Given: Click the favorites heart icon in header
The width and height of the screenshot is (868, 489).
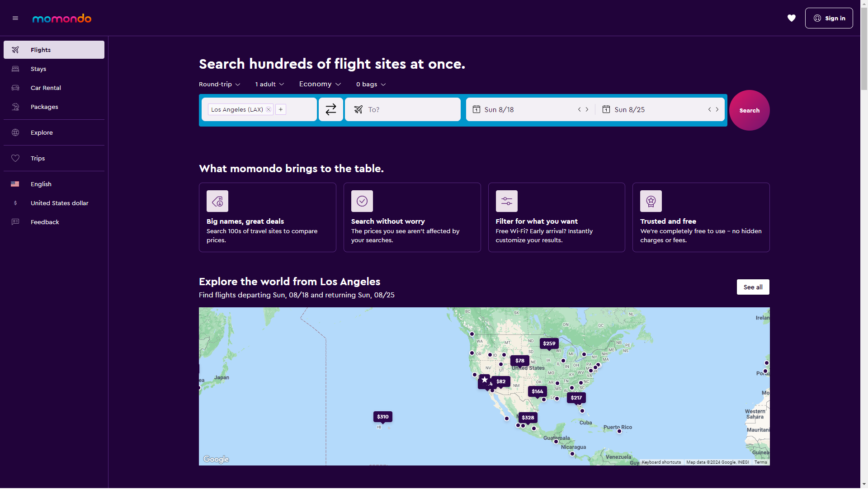Looking at the screenshot, I should pos(791,18).
